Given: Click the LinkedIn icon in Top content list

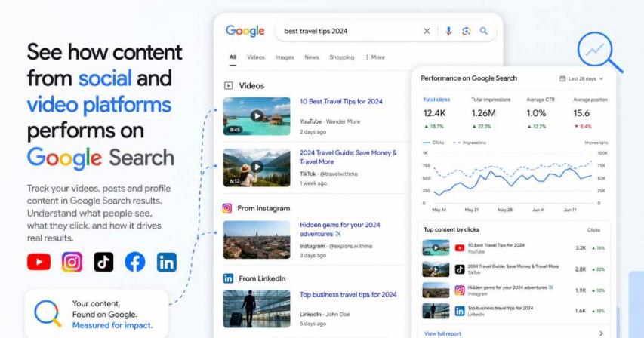Looking at the screenshot, I should click(x=460, y=311).
